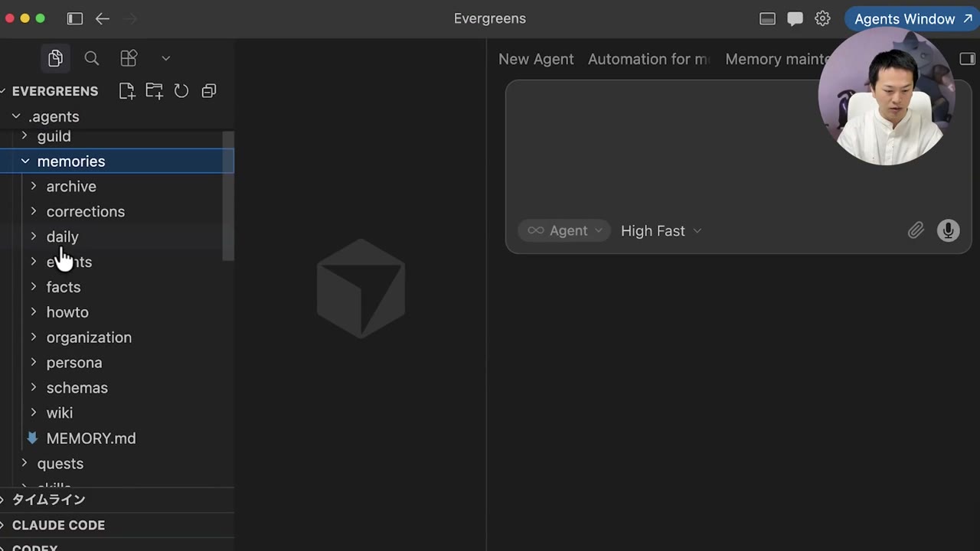Switch to the Automation for tab
This screenshot has height=551, width=980.
(x=648, y=59)
